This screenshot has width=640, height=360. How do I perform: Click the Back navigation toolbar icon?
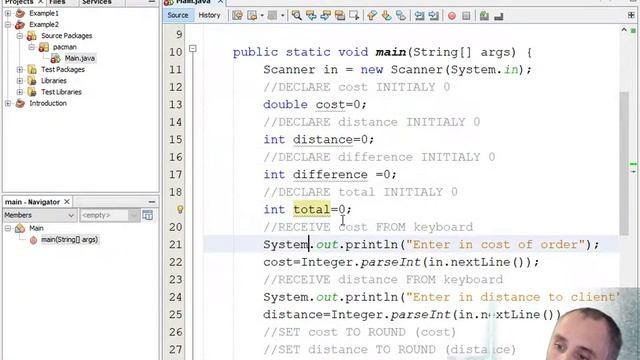pyautogui.click(x=252, y=16)
